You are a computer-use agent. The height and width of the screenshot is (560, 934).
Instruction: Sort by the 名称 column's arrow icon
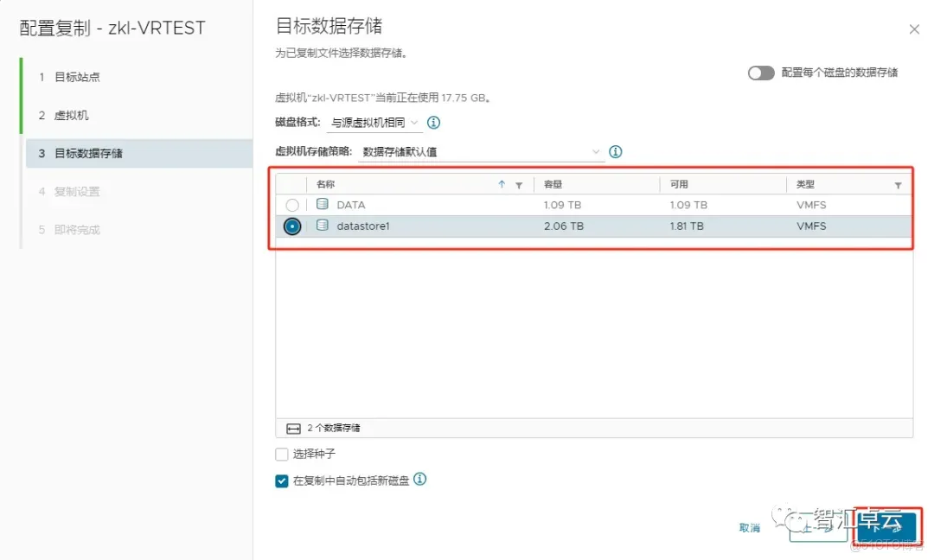click(x=502, y=184)
